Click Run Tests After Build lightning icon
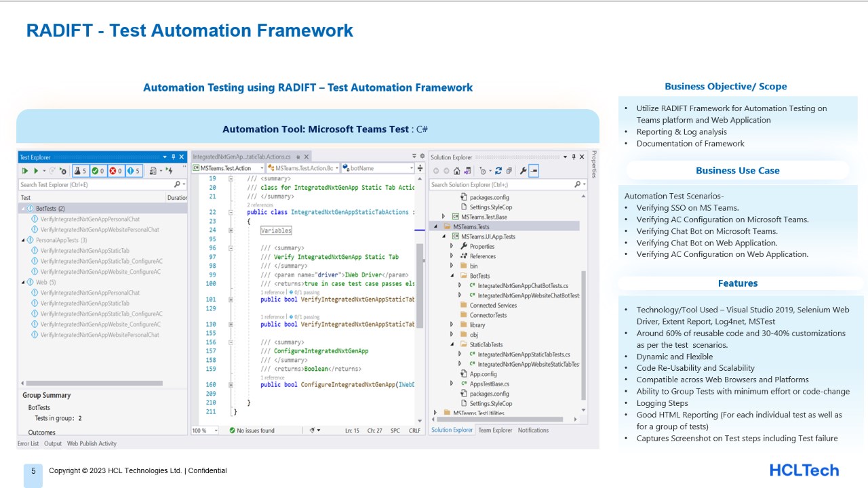Viewport: 868px width, 488px height. click(170, 171)
